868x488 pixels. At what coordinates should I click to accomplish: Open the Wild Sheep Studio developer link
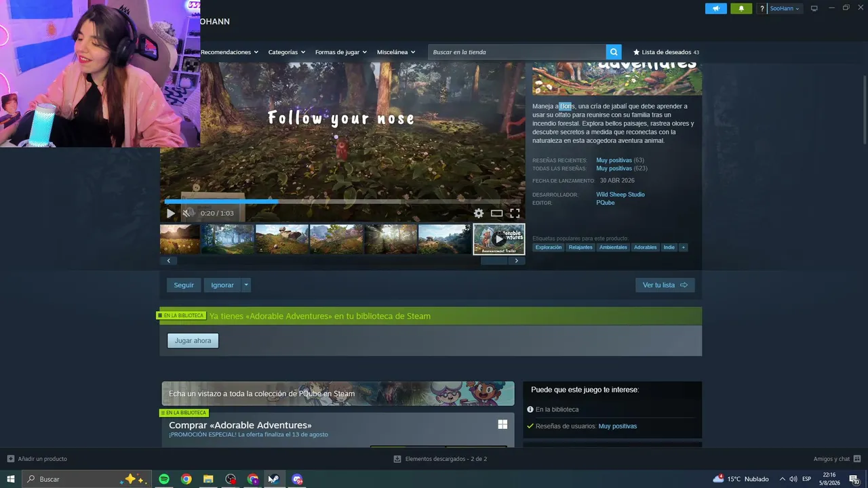tap(620, 195)
